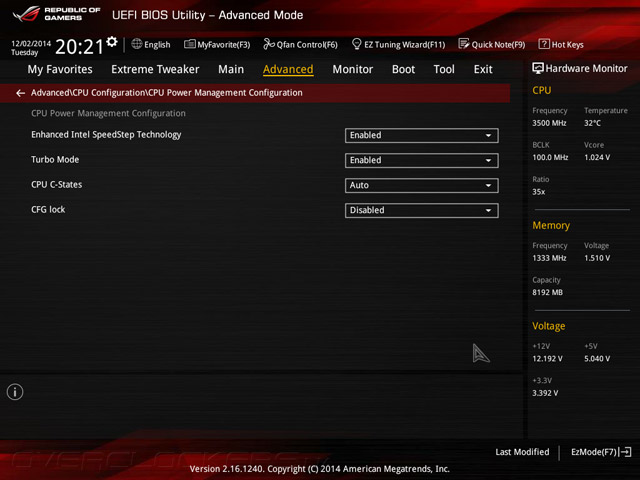Click the Voltage section heading
Screen dimensions: 640x480
(x=549, y=326)
